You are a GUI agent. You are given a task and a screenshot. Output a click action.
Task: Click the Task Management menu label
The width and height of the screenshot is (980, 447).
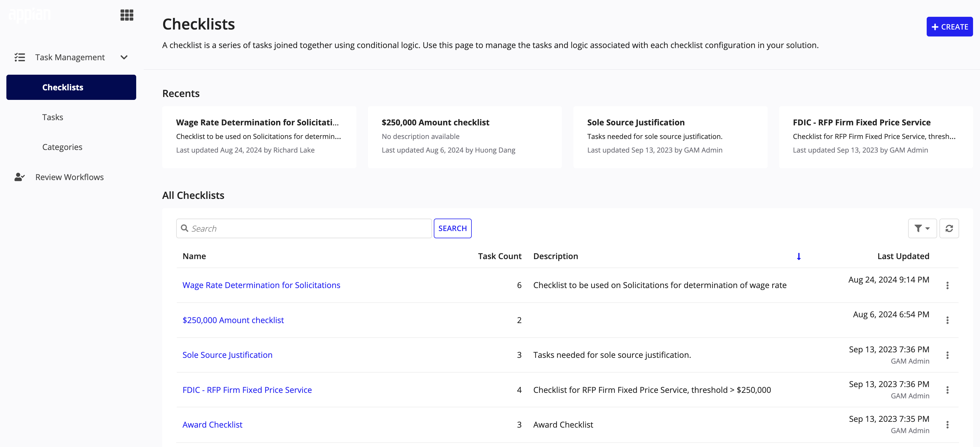pos(70,57)
